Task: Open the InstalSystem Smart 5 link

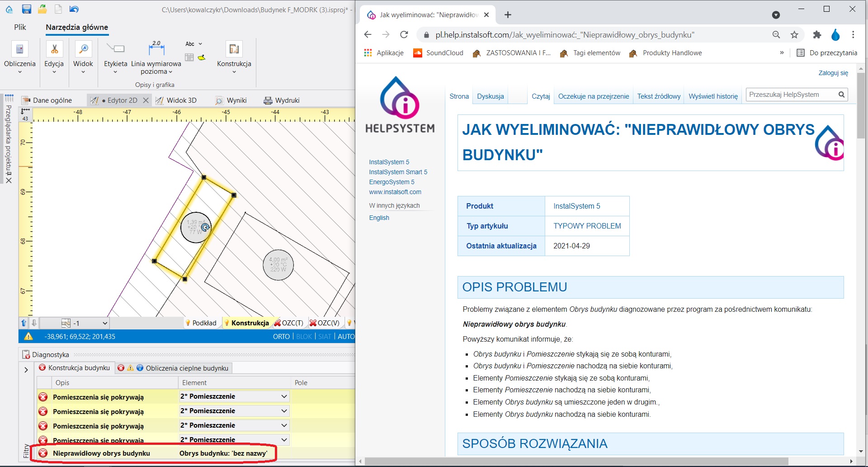Action: coord(398,172)
